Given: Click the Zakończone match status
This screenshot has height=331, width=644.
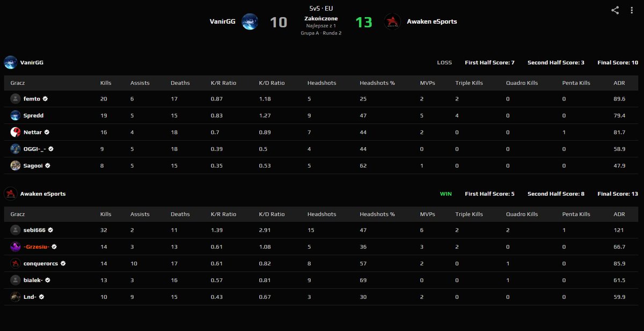Looking at the screenshot, I should 321,18.
